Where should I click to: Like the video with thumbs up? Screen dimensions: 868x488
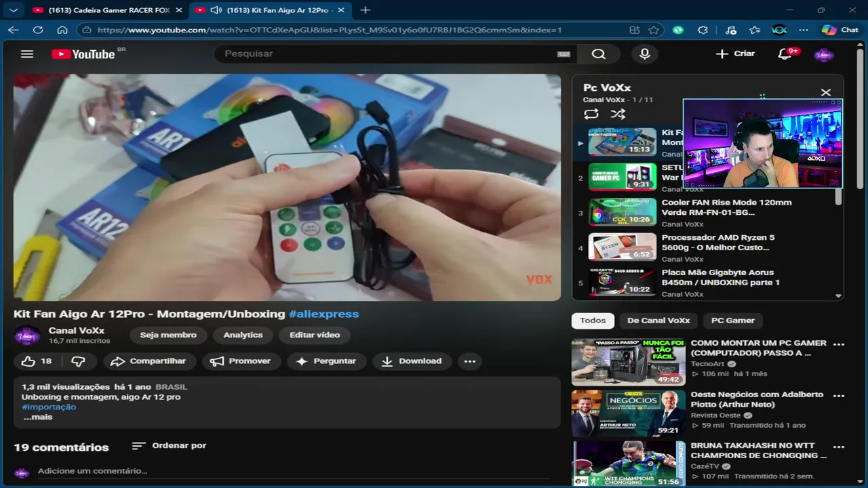[37, 361]
